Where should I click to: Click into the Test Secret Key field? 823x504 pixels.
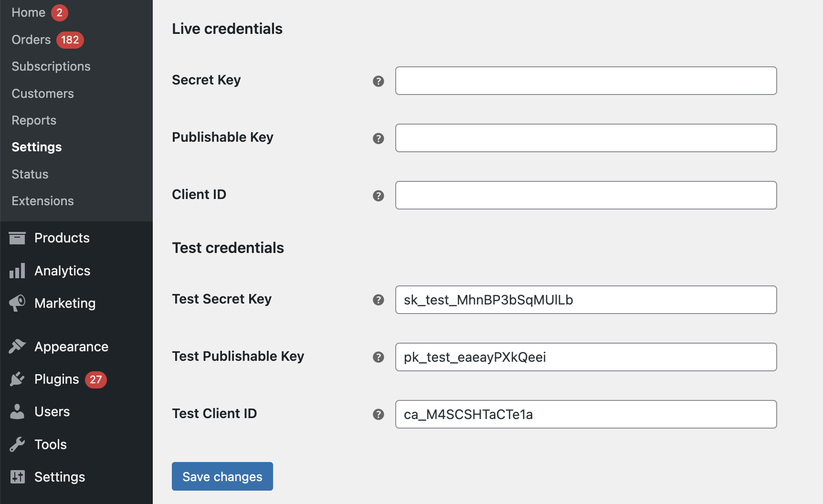(586, 300)
